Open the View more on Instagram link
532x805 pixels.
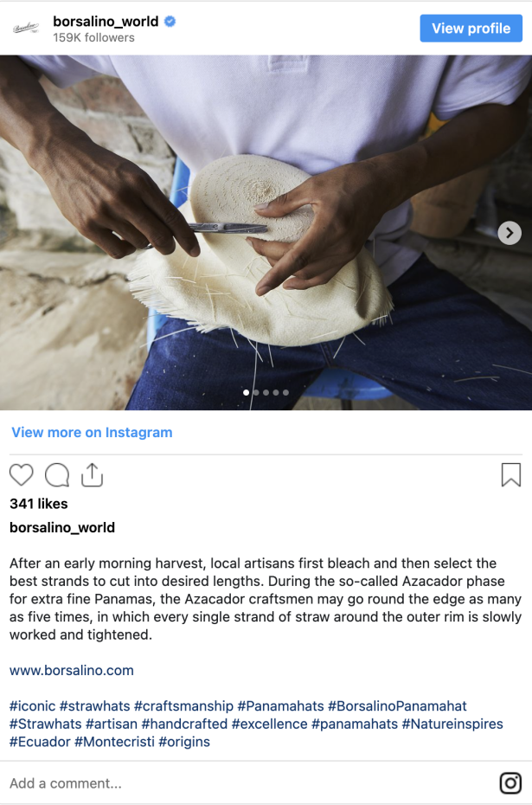click(x=92, y=432)
